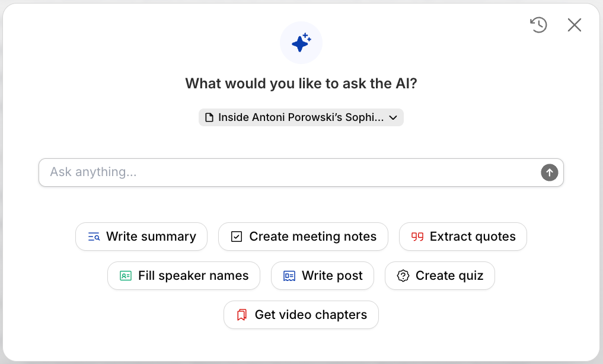Click the question-mark icon on Create quiz

(403, 276)
